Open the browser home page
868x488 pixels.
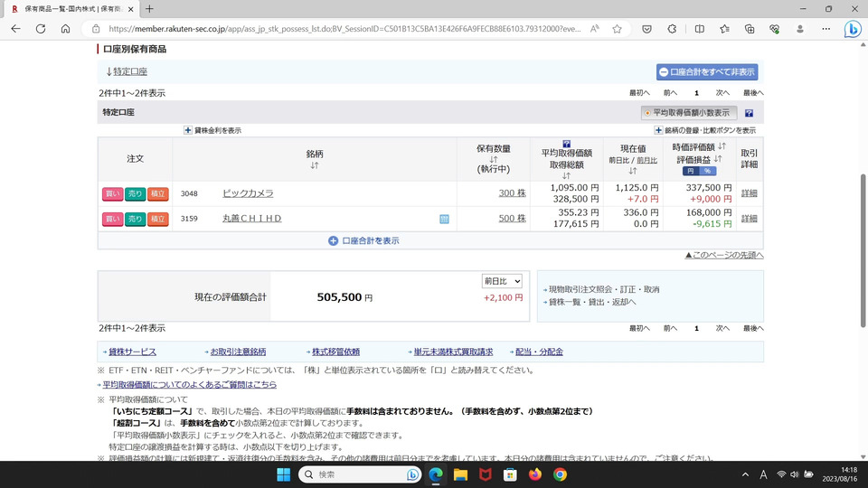(65, 29)
